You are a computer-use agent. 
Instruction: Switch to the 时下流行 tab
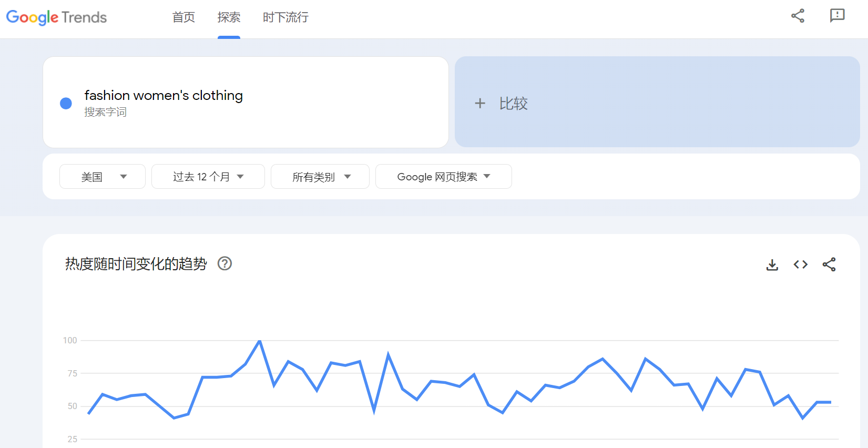pos(285,17)
